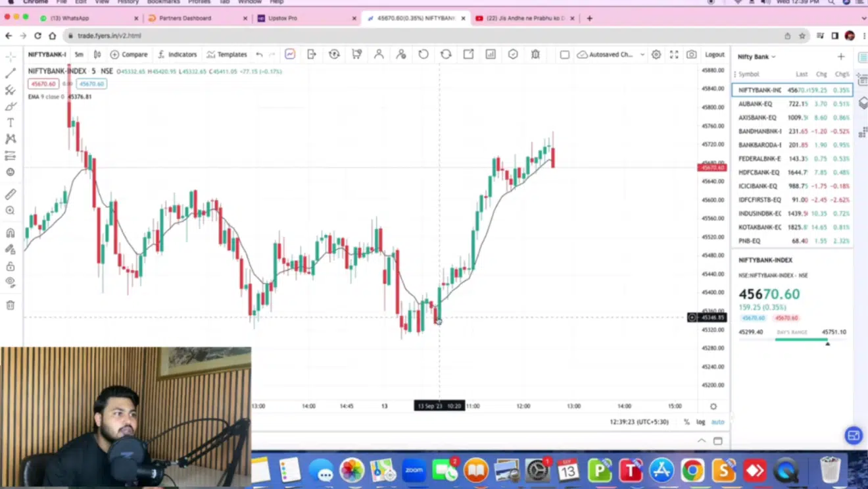Select KOTAKBANK-EC in the watchlist
Screen dimensions: 868x489
point(792,227)
